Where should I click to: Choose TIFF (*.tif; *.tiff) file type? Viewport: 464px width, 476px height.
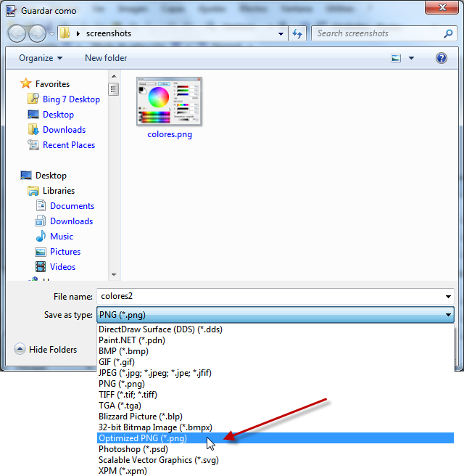[275, 395]
